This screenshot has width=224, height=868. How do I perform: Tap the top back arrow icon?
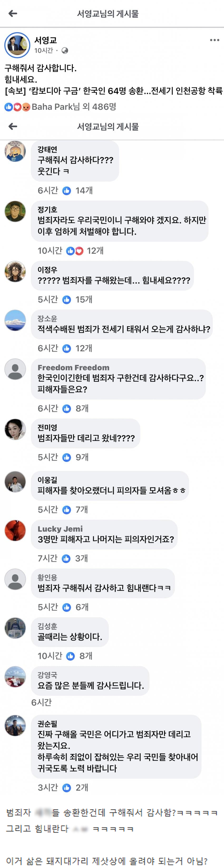(13, 13)
